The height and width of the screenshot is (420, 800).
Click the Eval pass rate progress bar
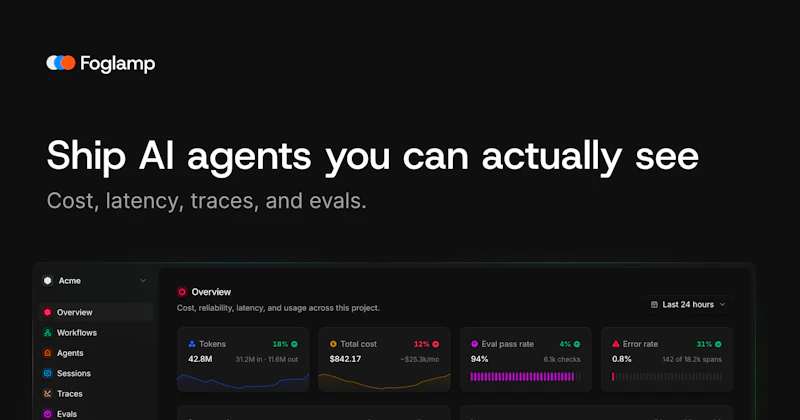point(526,377)
